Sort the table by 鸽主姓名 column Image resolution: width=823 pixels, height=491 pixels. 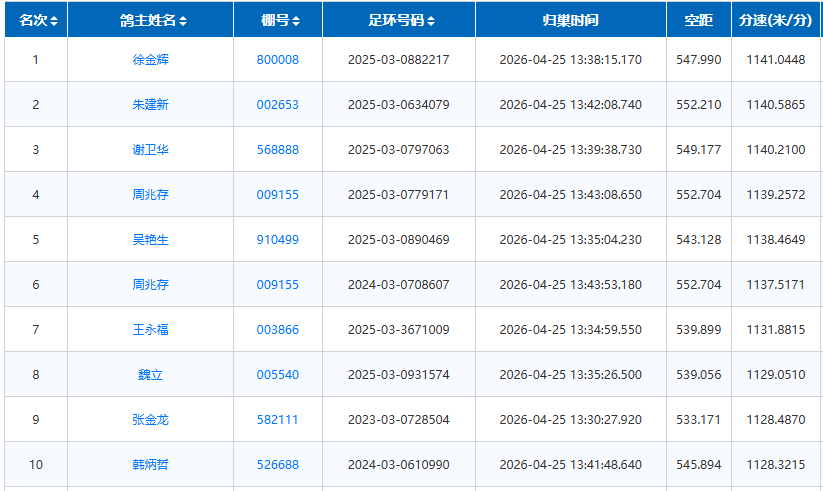(x=183, y=21)
